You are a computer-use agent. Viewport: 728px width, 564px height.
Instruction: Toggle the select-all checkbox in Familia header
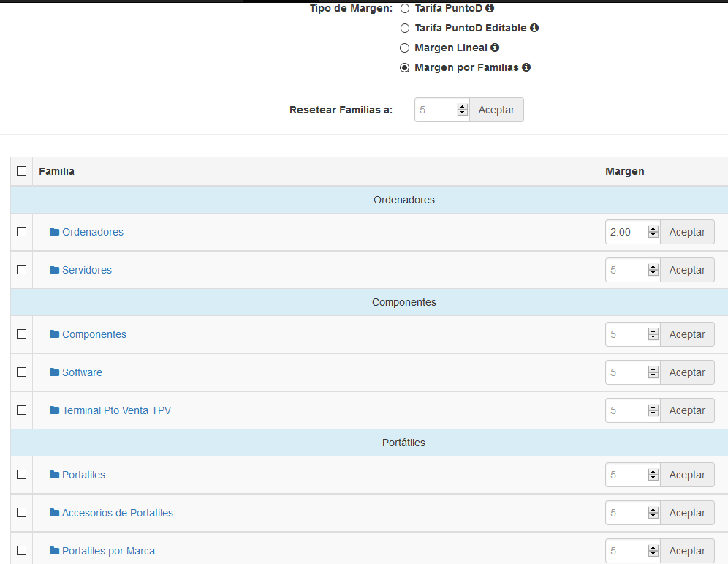coord(22,171)
